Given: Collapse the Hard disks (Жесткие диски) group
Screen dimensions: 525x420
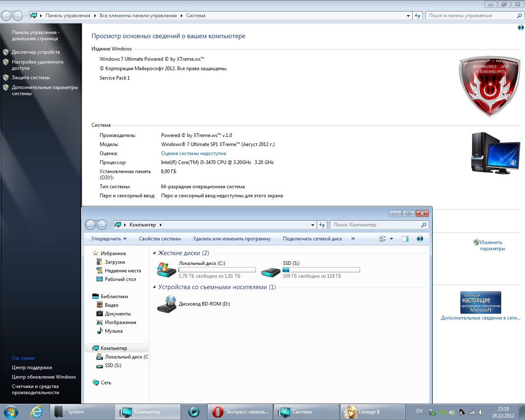Looking at the screenshot, I should pyautogui.click(x=155, y=253).
